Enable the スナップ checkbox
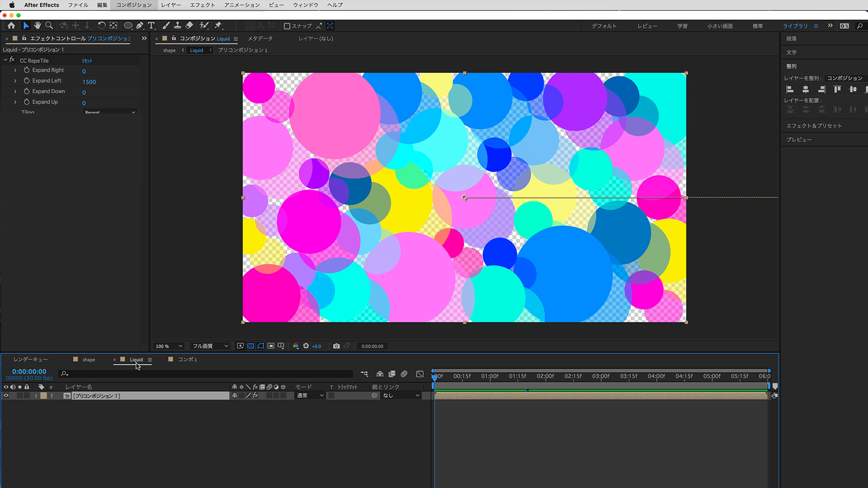This screenshot has height=488, width=868. click(x=287, y=26)
